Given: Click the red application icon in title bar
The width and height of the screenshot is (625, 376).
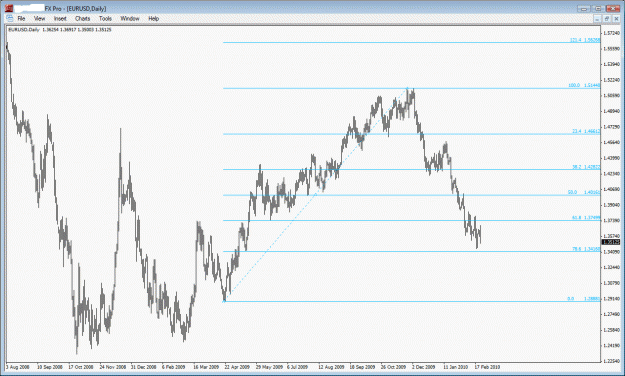Looking at the screenshot, I should click(9, 8).
